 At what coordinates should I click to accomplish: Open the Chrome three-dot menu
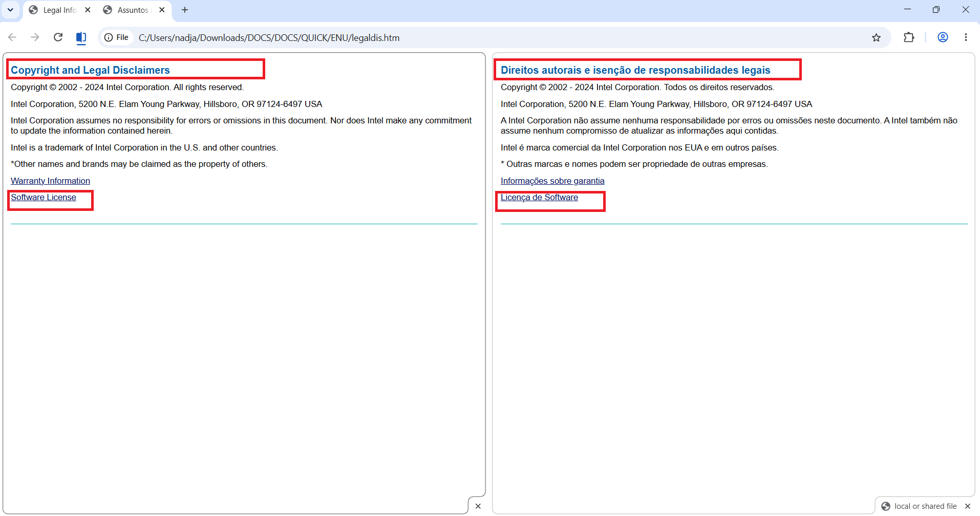click(x=966, y=37)
